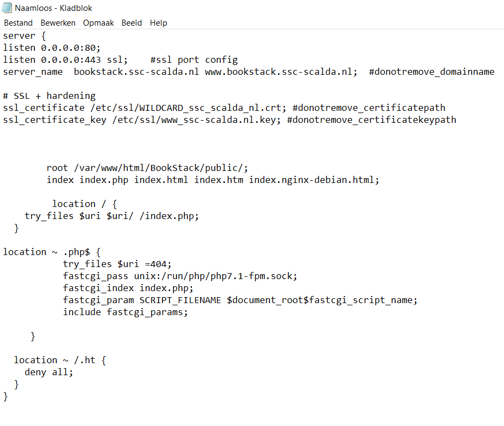The image size is (504, 426).
Task: Click the fastcgi_pass unix socket line
Action: (180, 276)
